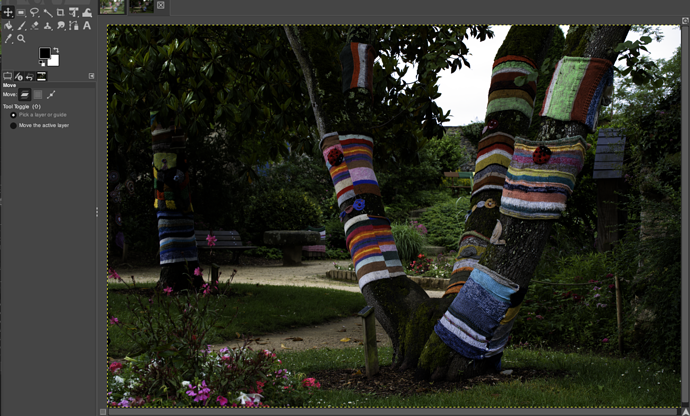Screen dimensions: 690x416
Task: Reset colors to default black and white
Action: (x=42, y=63)
